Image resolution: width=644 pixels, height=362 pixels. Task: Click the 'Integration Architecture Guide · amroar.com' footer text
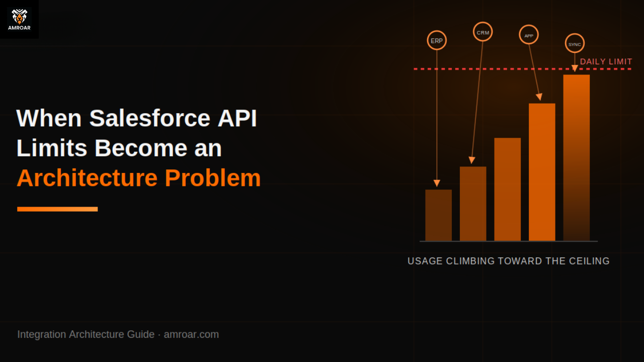click(118, 334)
